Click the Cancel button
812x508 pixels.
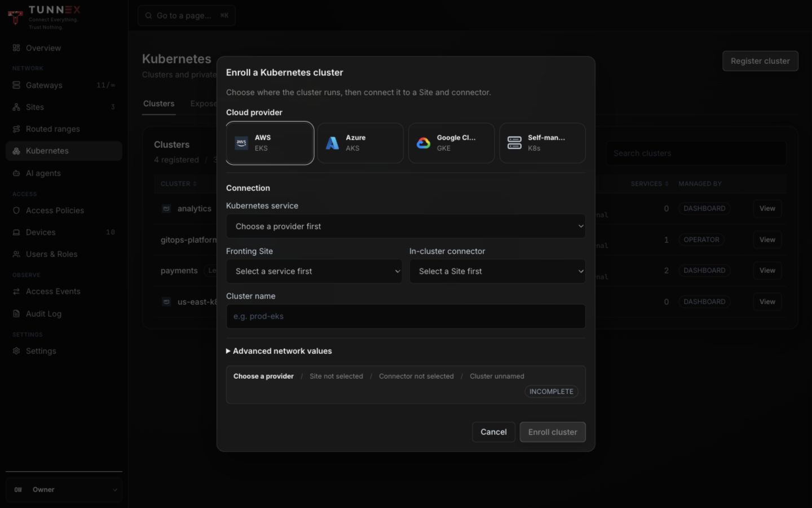click(493, 432)
